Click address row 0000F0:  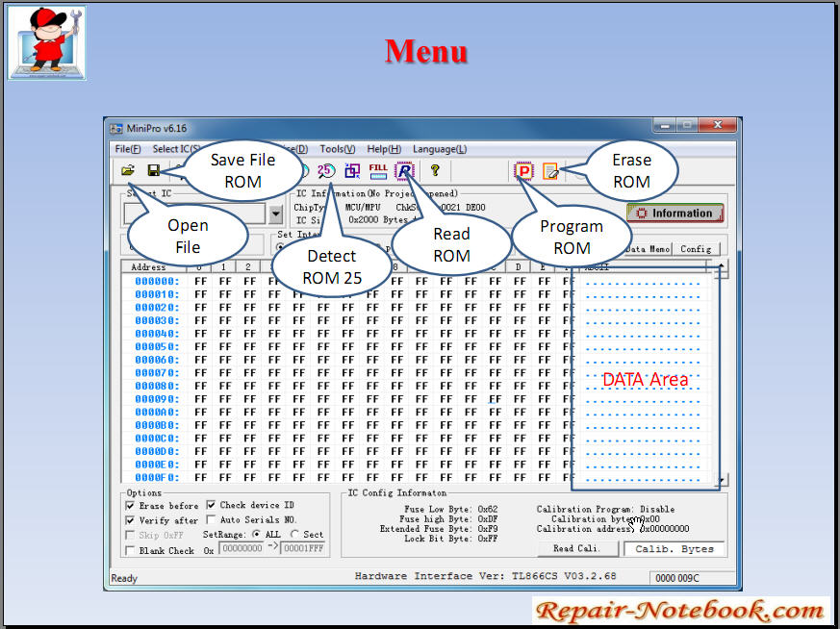coord(157,477)
